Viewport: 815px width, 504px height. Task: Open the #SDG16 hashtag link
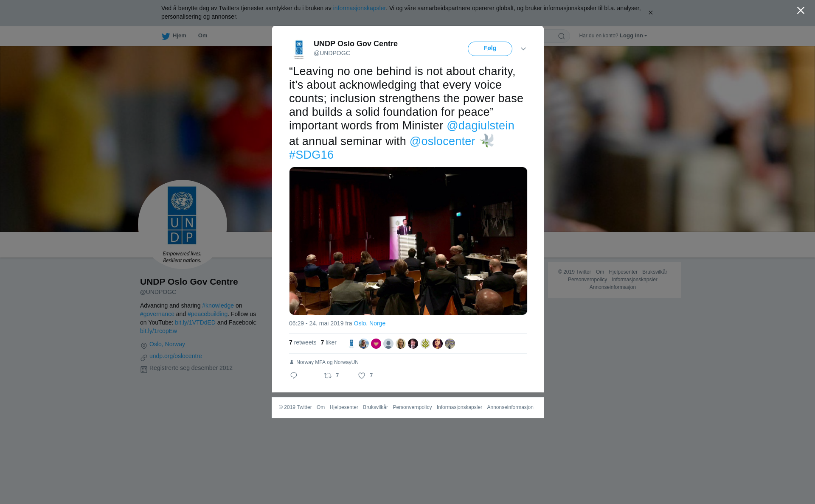pyautogui.click(x=311, y=155)
